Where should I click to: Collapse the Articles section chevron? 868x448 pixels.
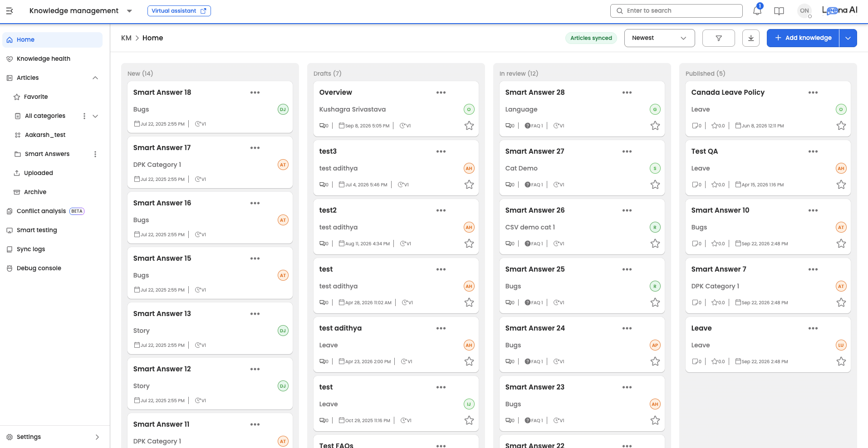pos(95,78)
